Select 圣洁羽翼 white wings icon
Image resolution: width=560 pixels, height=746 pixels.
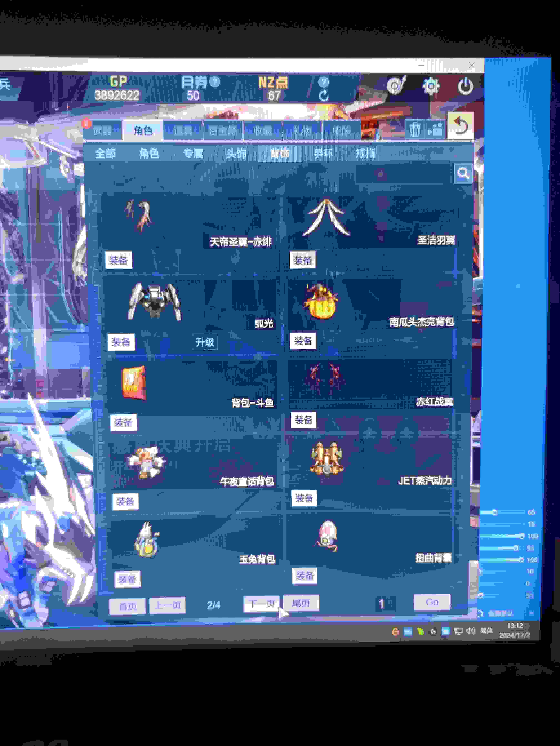(326, 217)
